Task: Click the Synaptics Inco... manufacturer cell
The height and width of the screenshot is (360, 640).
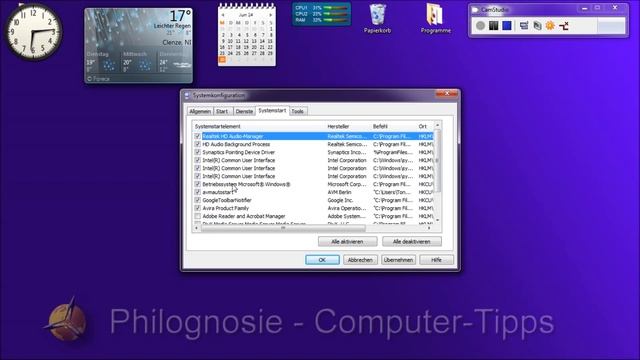Action: point(347,152)
